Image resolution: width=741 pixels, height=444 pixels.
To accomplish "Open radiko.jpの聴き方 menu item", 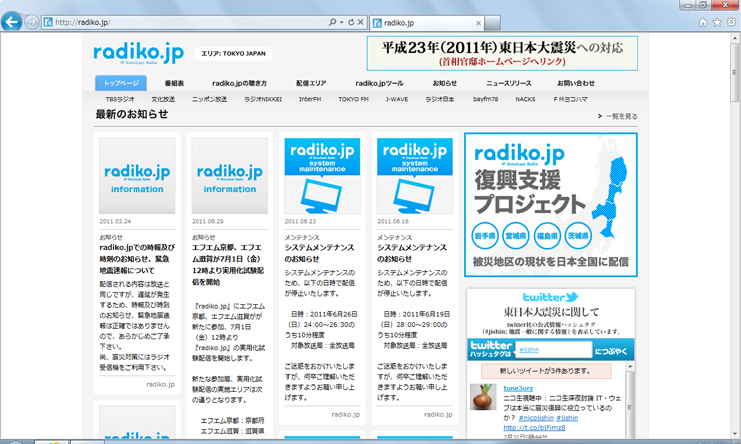I will click(239, 83).
